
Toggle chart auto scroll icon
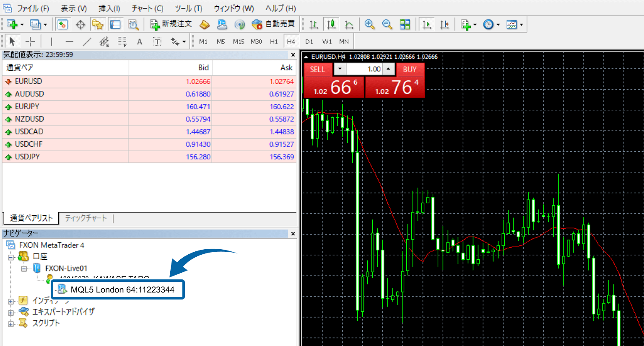(427, 25)
